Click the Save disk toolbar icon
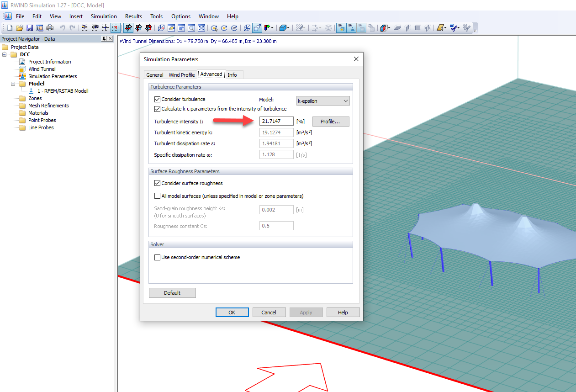This screenshot has height=392, width=576. pyautogui.click(x=30, y=28)
